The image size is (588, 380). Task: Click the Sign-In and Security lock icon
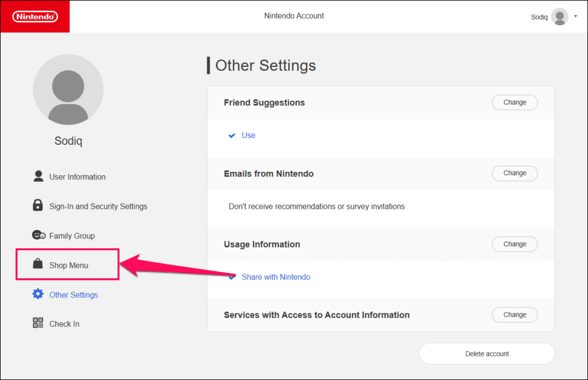point(37,205)
